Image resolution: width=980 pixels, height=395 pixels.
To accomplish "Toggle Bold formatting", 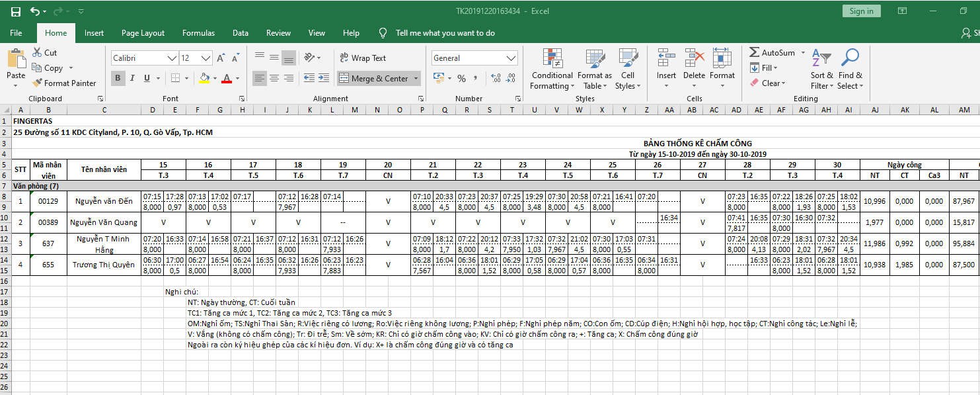I will tap(118, 78).
